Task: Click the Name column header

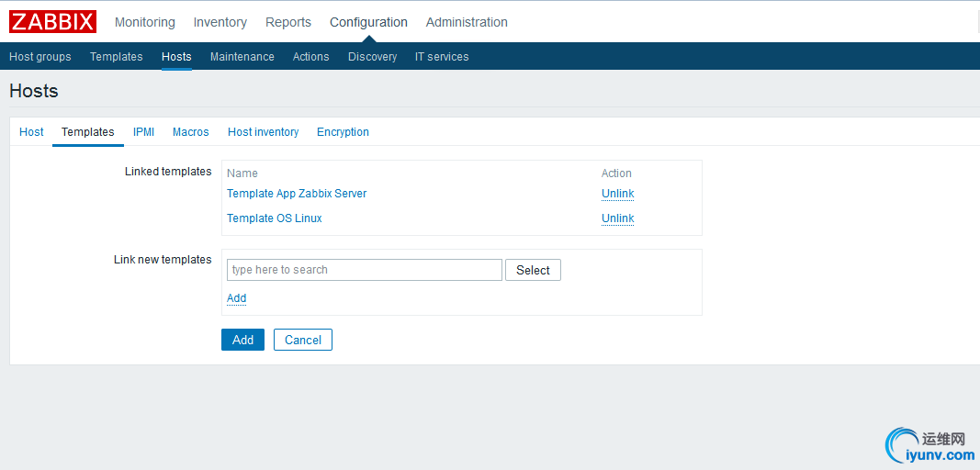Action: tap(242, 173)
